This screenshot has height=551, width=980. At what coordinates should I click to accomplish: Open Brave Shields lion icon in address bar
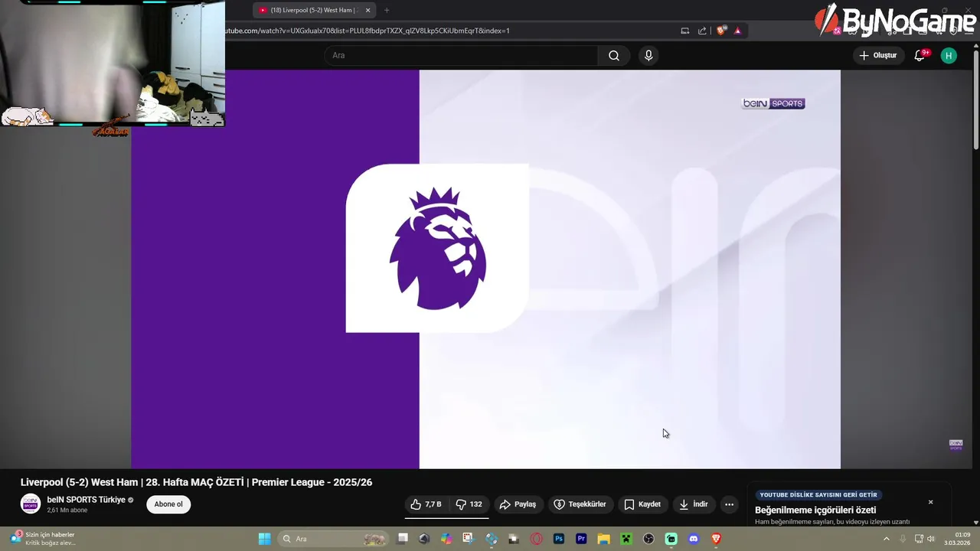(x=721, y=31)
